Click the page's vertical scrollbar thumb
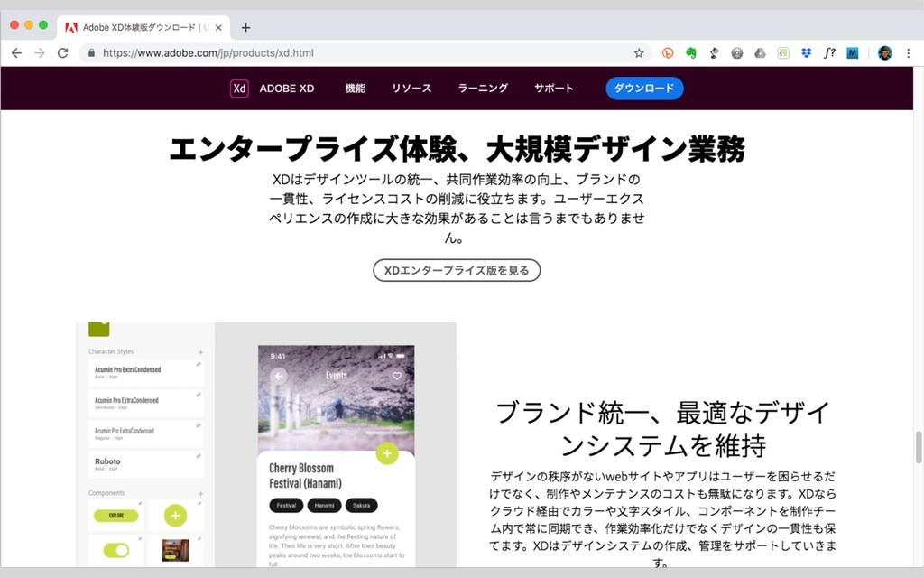Image resolution: width=924 pixels, height=578 pixels. click(x=918, y=448)
